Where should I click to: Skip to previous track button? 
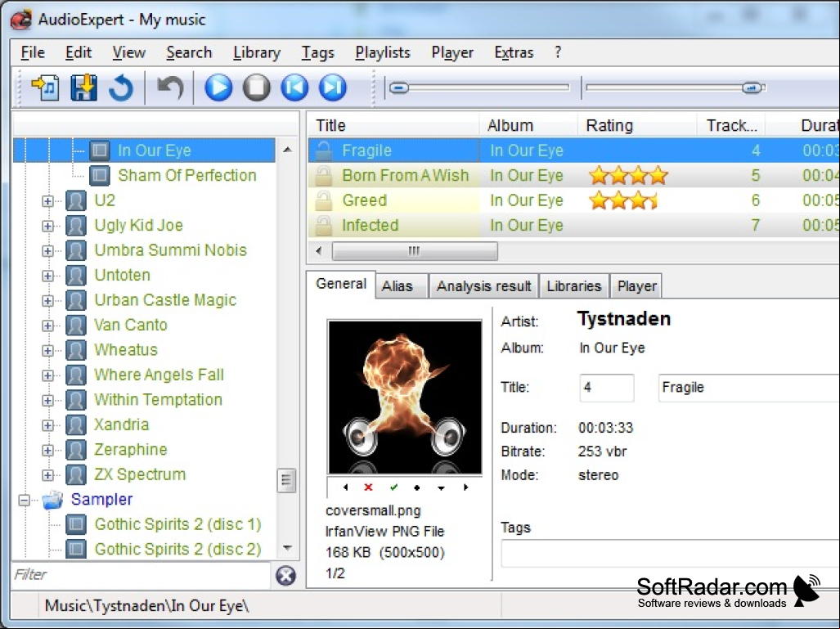pos(294,88)
